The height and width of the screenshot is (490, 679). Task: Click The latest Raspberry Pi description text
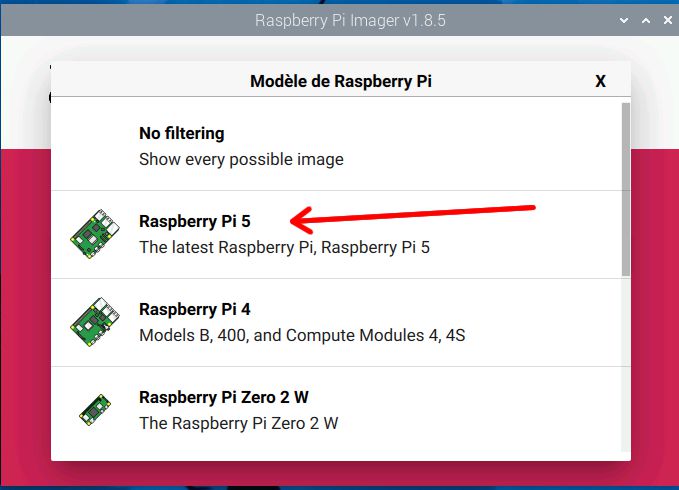pyautogui.click(x=285, y=248)
